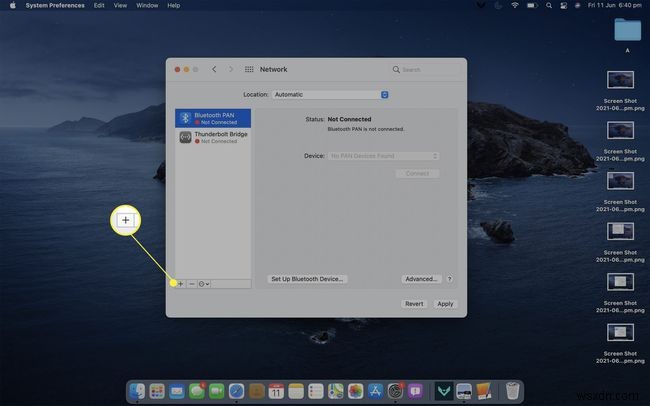Open the Trash in the Dock
The height and width of the screenshot is (406, 650).
[513, 391]
